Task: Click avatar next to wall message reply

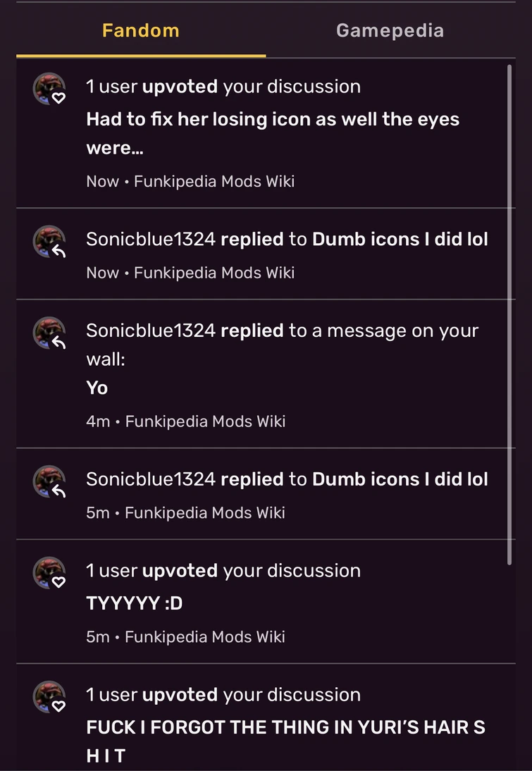Action: (x=49, y=333)
